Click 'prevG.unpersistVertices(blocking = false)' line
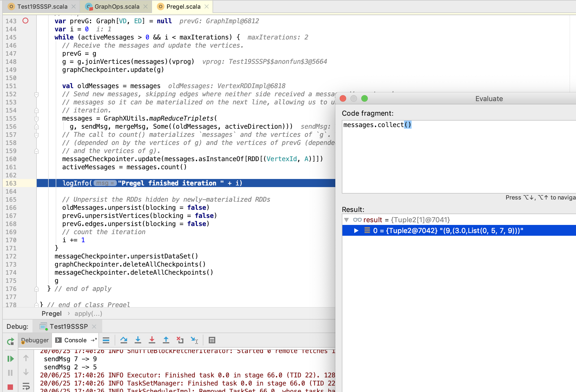Screen dimensions: 576x392 click(140, 216)
